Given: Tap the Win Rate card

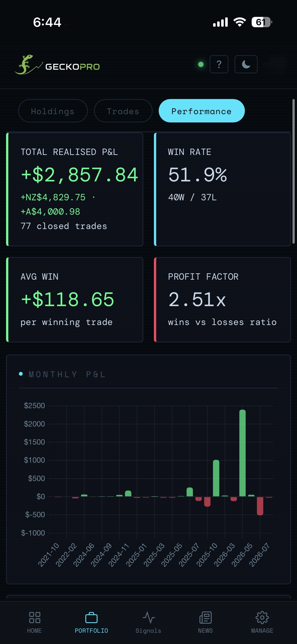Looking at the screenshot, I should [222, 189].
